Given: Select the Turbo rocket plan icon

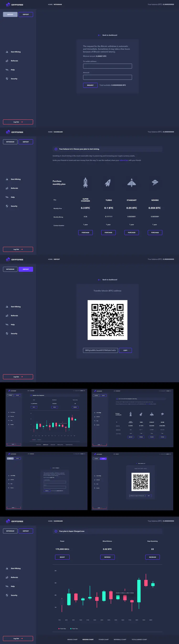Looking at the screenshot, I should click(x=108, y=183).
